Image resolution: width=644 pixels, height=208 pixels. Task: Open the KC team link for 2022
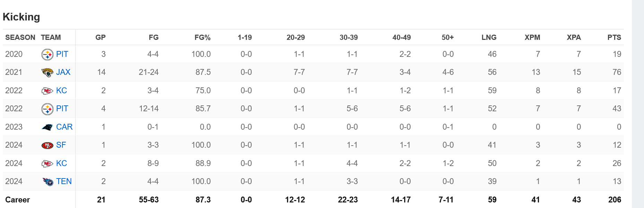61,90
